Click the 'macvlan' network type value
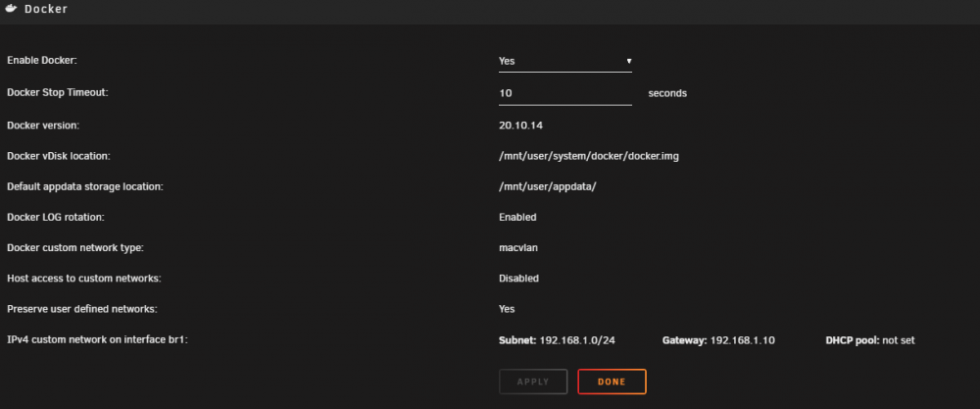Viewport: 980px width, 409px height. [x=518, y=247]
